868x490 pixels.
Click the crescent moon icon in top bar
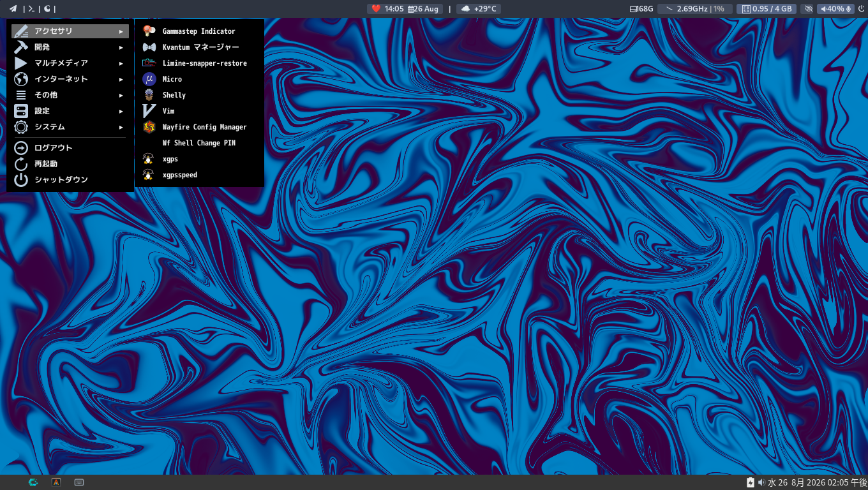coord(47,9)
